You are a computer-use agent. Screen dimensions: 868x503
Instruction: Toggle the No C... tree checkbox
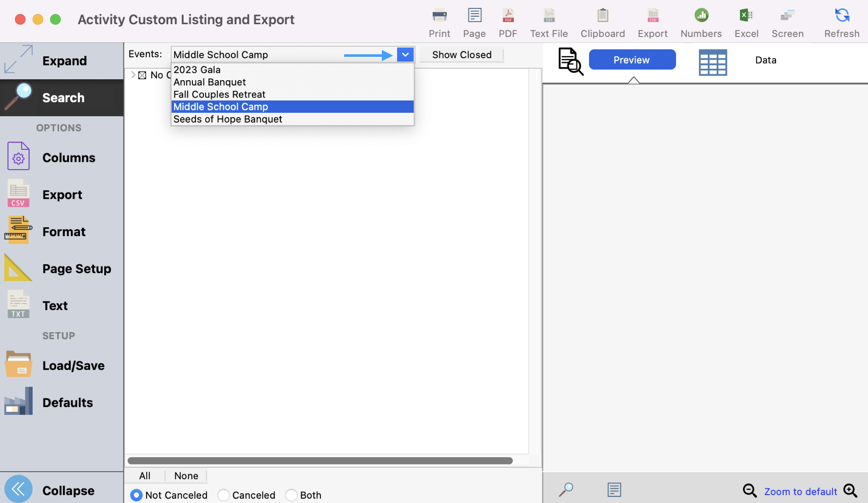(142, 75)
